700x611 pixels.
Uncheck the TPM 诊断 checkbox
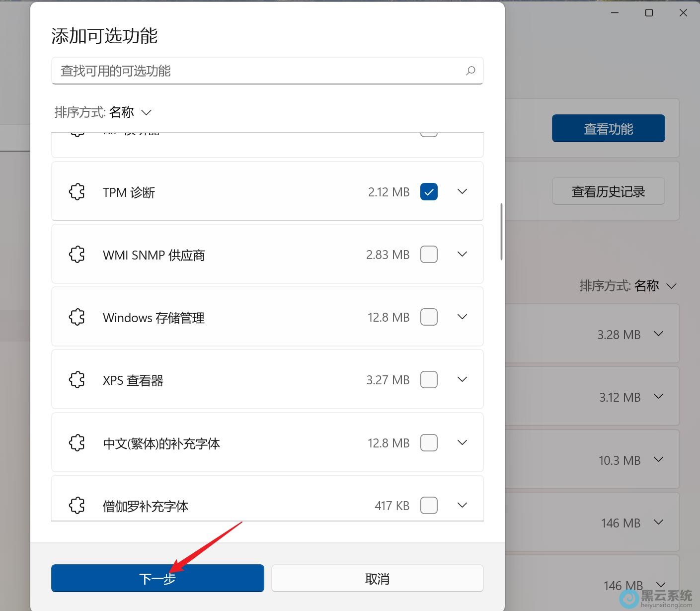428,191
